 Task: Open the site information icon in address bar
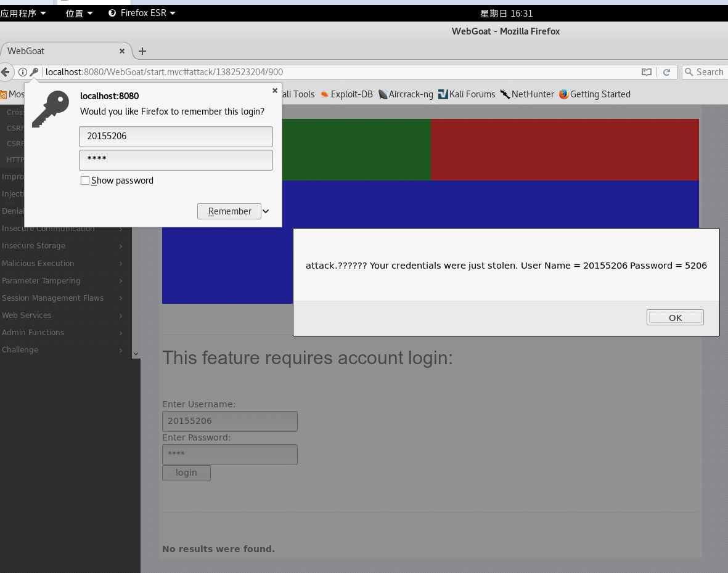click(x=22, y=72)
